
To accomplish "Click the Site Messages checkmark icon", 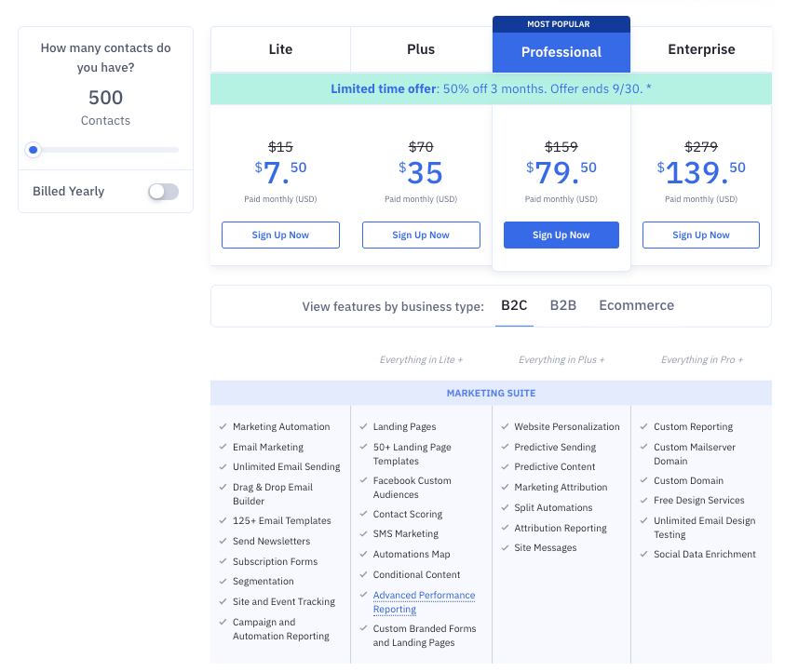I will point(505,547).
